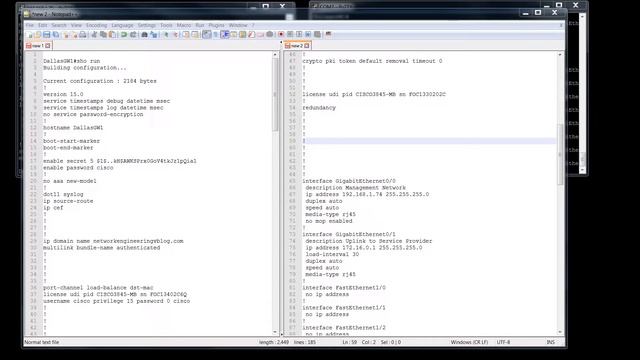Toggle synchronized horizontal scrolling icon
The width and height of the screenshot is (640, 360).
(x=195, y=35)
